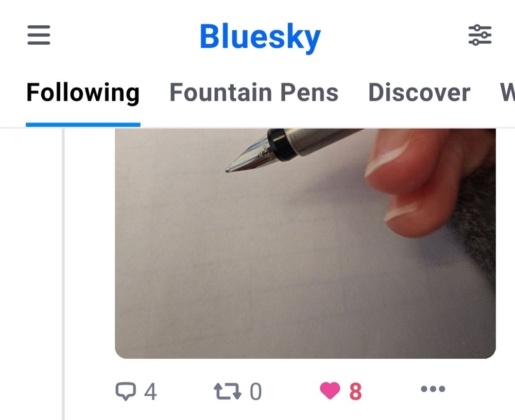Image resolution: width=515 pixels, height=420 pixels.
Task: Click the partially visible tab after Discover
Action: click(508, 93)
